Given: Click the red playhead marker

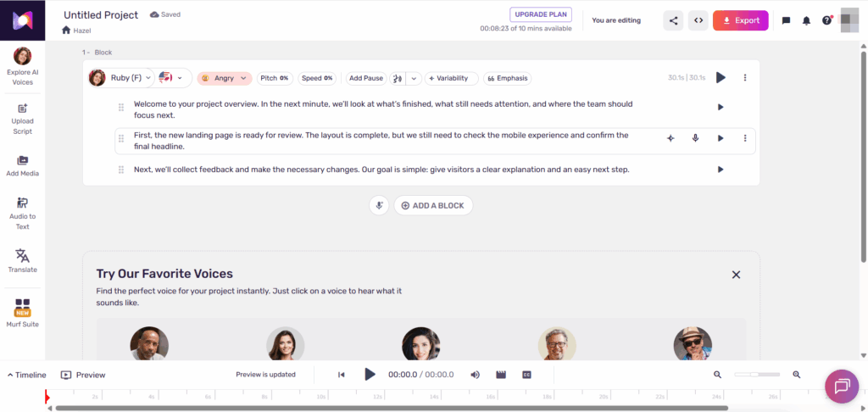Looking at the screenshot, I should tap(47, 397).
